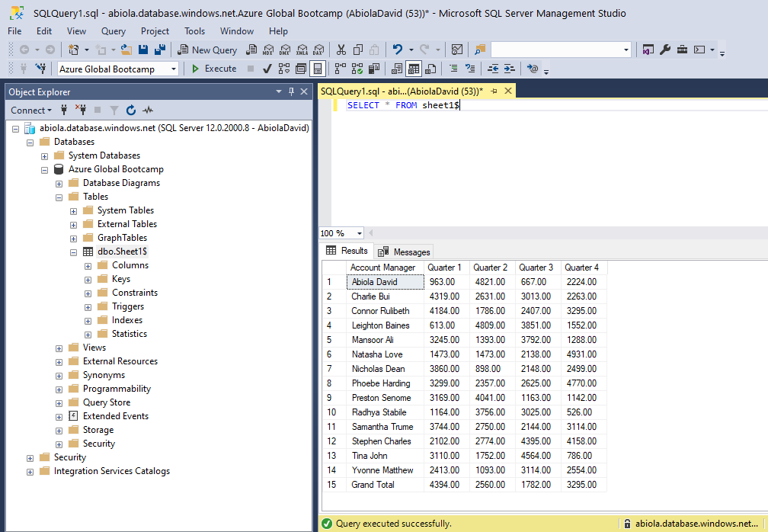Viewport: 768px width, 532px height.
Task: Open the Connect dropdown in Object Explorer
Action: (x=30, y=111)
